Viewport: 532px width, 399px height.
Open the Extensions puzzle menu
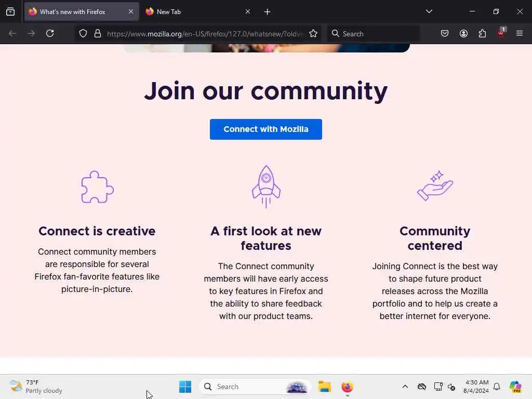[482, 34]
